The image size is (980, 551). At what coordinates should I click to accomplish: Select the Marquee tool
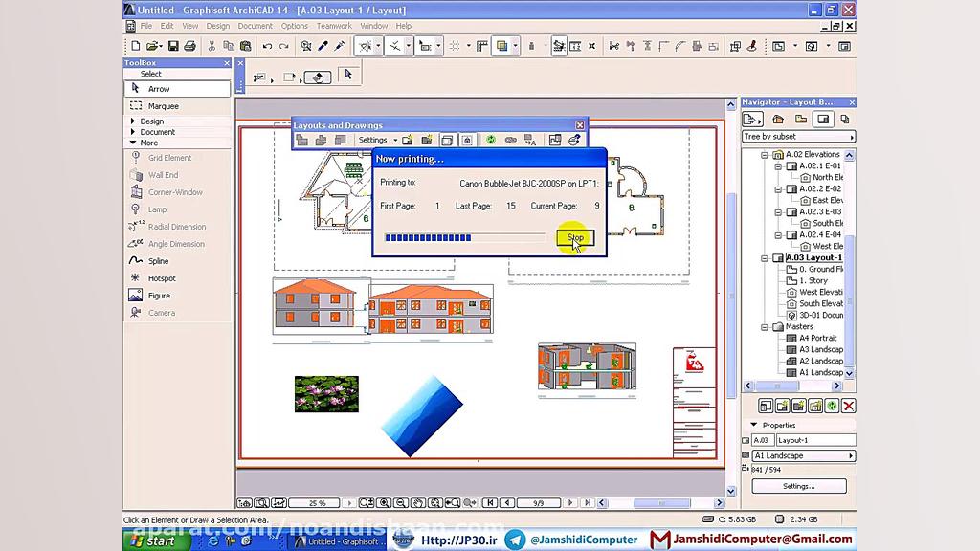[177, 106]
